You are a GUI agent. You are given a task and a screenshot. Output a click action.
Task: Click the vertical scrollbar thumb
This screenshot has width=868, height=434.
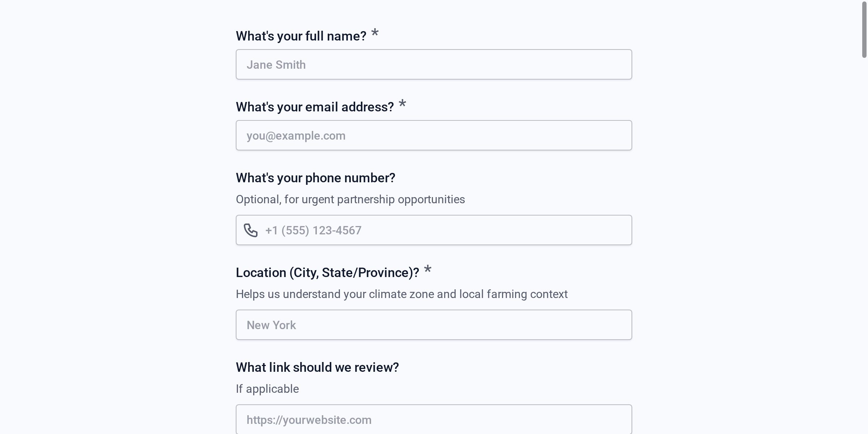864,30
